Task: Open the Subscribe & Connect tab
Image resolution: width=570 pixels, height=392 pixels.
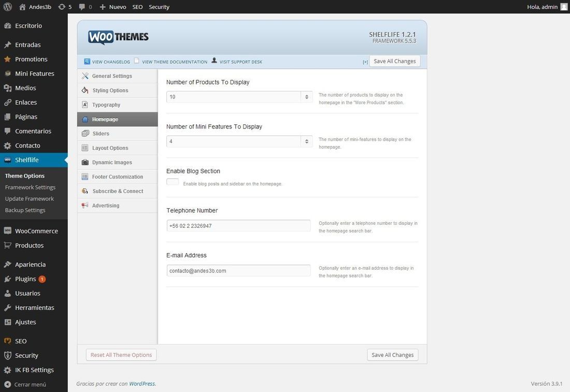Action: coord(118,191)
